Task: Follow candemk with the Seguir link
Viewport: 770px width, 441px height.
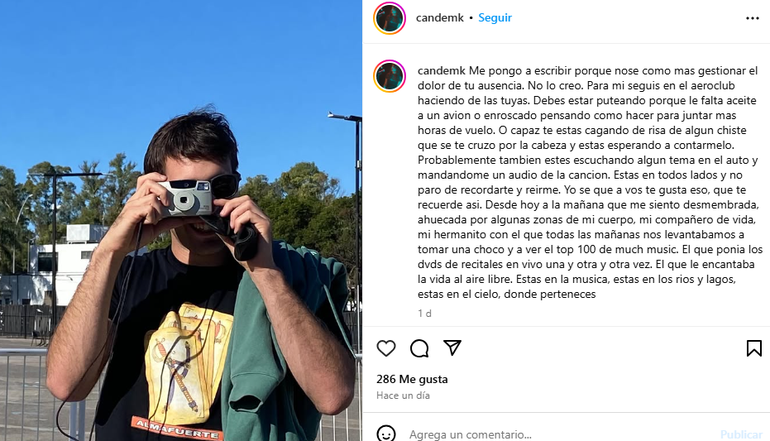Action: coord(495,18)
